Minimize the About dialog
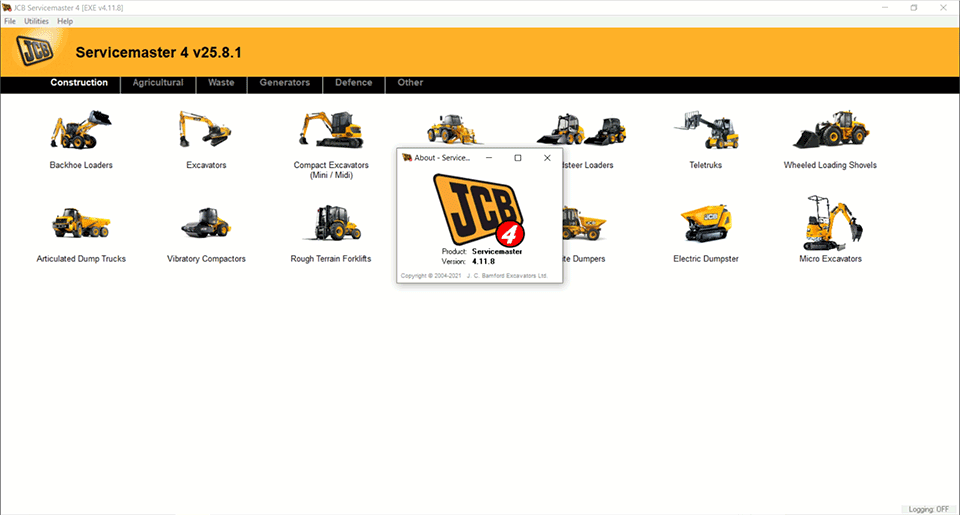Screen dimensions: 960x515 489,157
